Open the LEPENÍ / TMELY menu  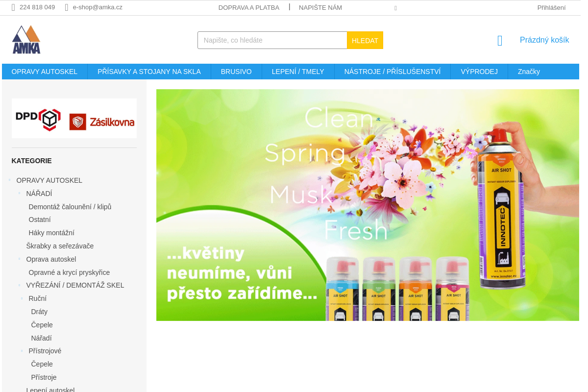click(298, 71)
